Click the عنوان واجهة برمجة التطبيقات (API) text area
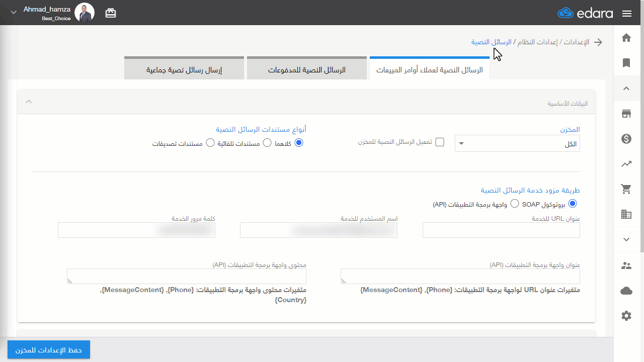 point(460,277)
